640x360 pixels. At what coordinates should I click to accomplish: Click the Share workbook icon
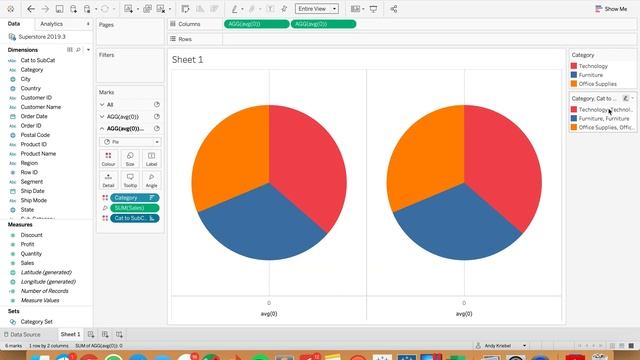click(x=393, y=9)
